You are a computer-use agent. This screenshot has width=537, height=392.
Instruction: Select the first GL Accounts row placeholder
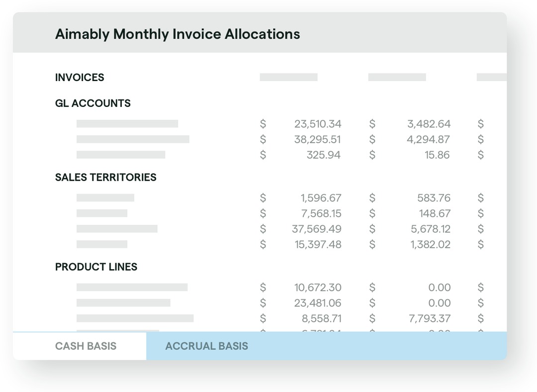click(x=127, y=123)
